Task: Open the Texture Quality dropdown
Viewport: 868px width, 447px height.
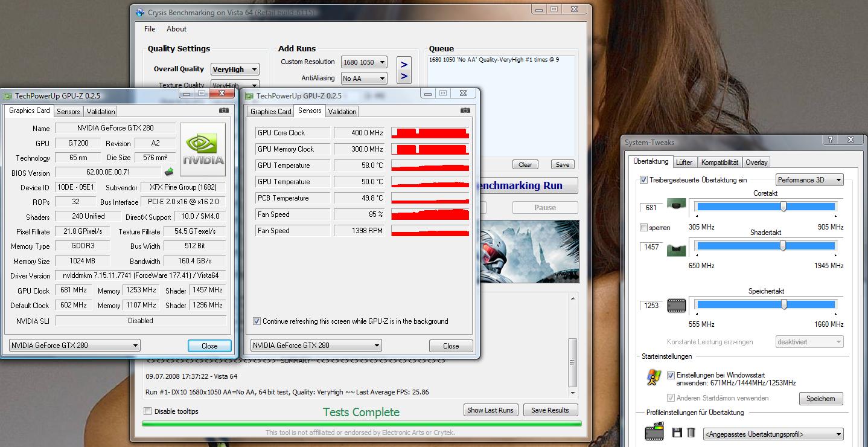Action: click(x=235, y=85)
